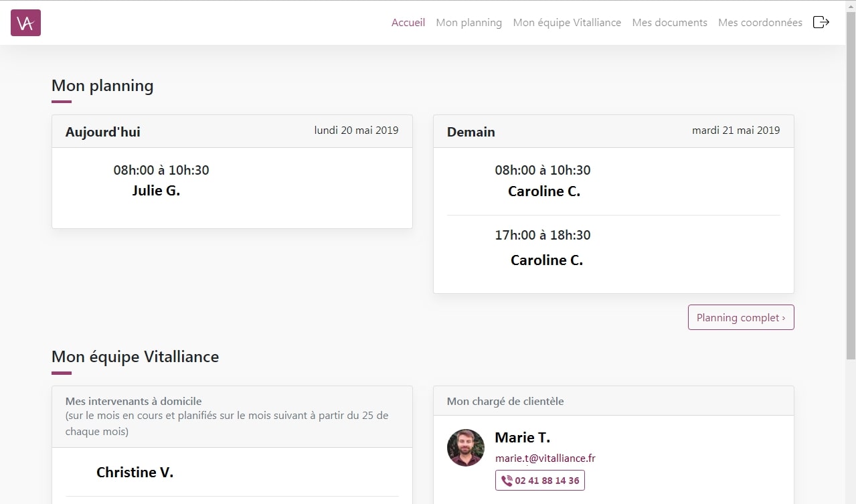Select the Aujourd'hui appointment with Julie G.

161,180
